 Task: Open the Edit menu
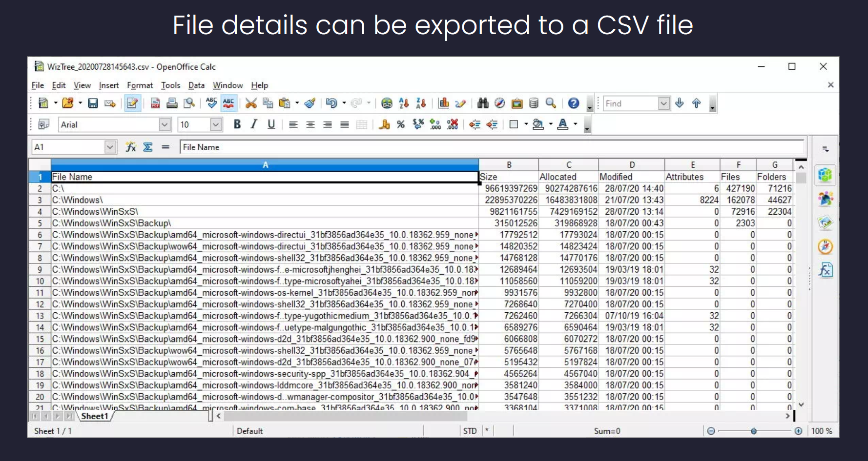click(59, 85)
